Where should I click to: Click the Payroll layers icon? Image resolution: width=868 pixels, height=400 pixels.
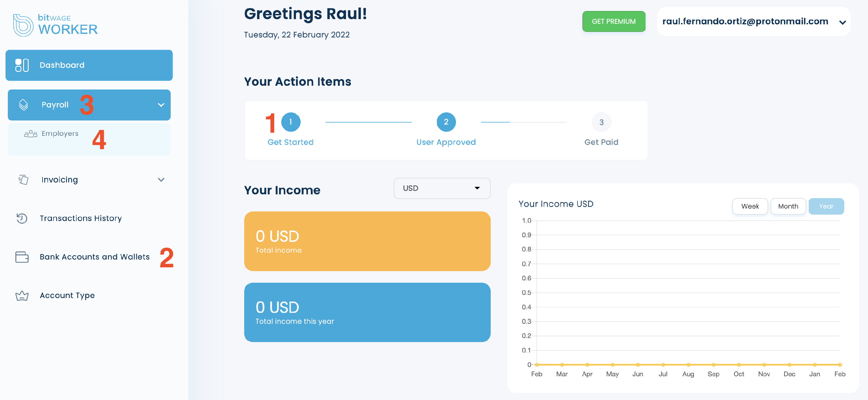point(23,105)
